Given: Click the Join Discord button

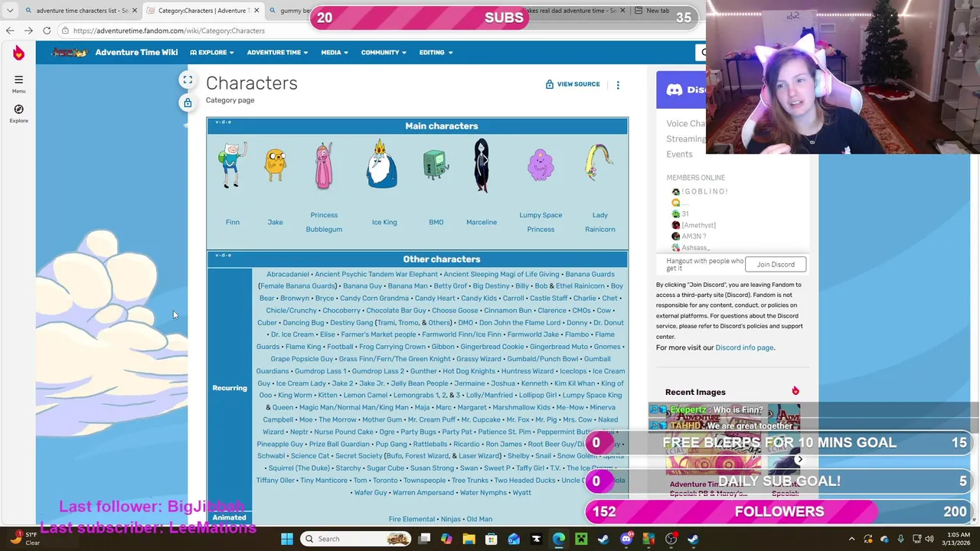Looking at the screenshot, I should pos(776,265).
